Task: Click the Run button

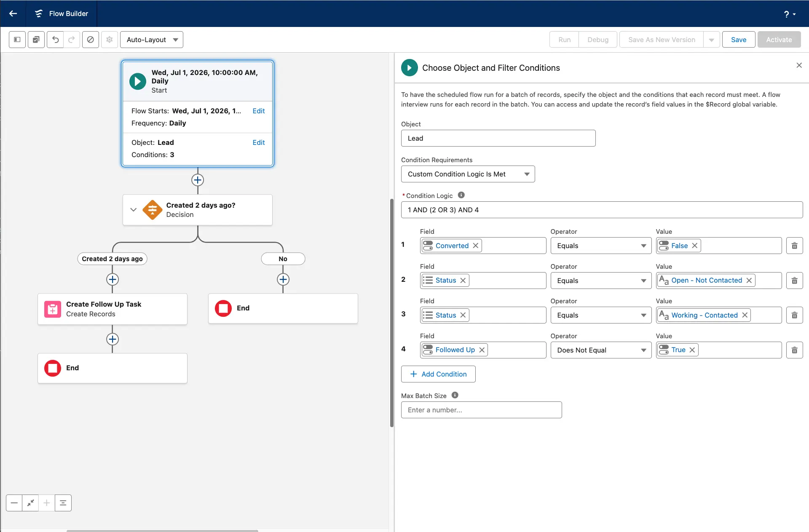Action: [x=564, y=40]
